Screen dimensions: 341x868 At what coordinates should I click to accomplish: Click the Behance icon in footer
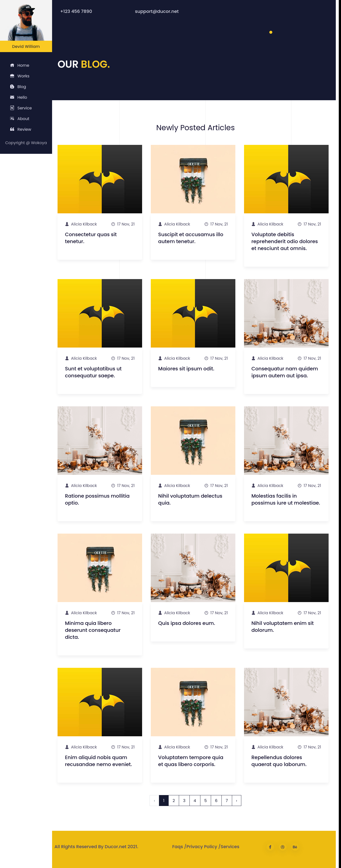[x=295, y=847]
